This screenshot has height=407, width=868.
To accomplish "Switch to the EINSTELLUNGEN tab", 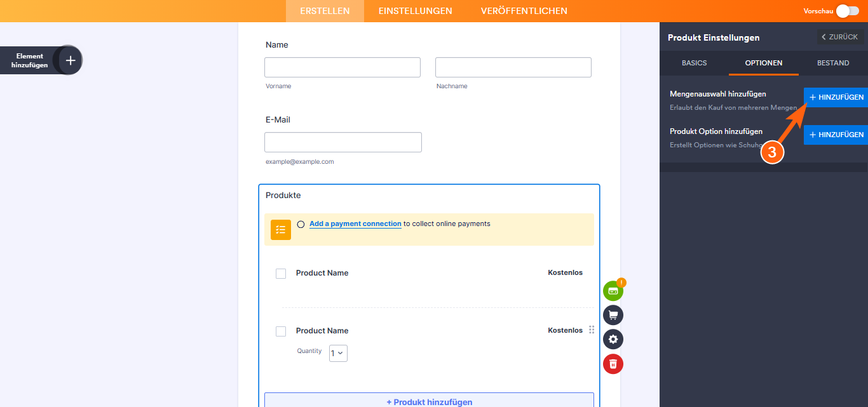I will tap(415, 11).
